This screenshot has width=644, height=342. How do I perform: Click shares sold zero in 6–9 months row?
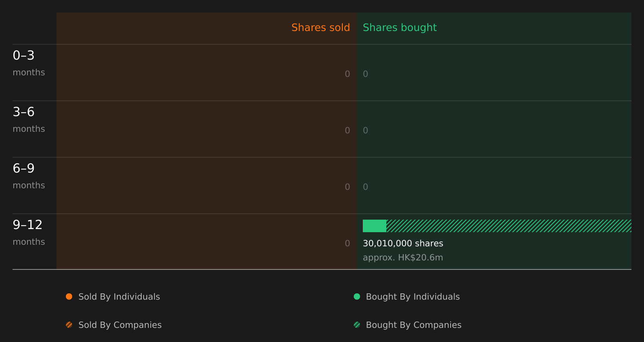click(347, 187)
